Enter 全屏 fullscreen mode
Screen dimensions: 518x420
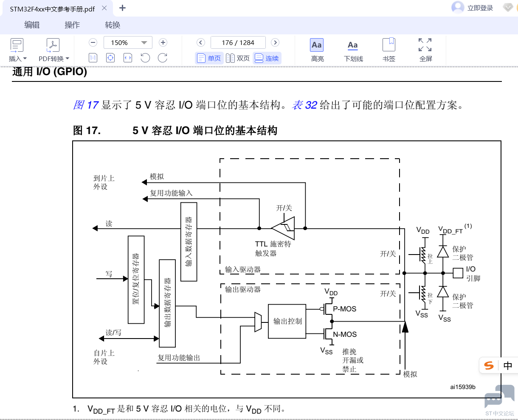(x=425, y=50)
